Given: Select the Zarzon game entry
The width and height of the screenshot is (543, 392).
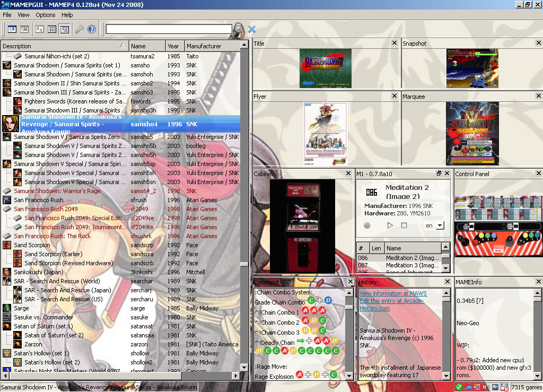Looking at the screenshot, I should coord(120,344).
